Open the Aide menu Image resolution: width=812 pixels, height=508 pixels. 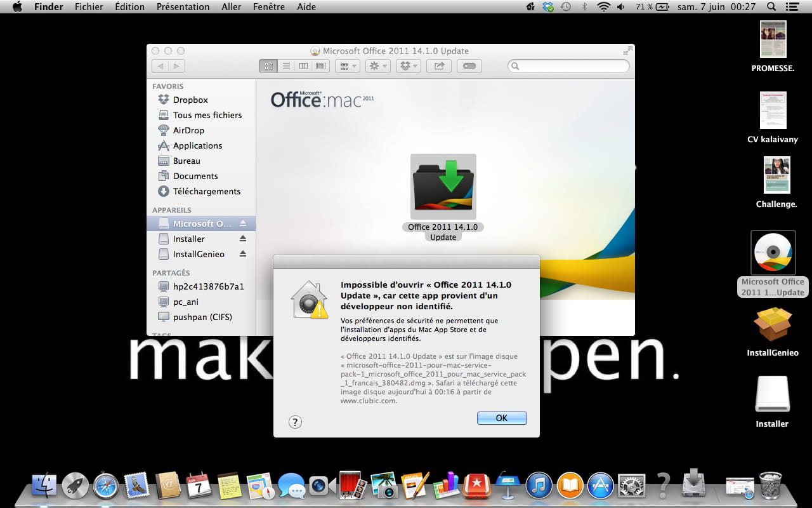point(306,7)
